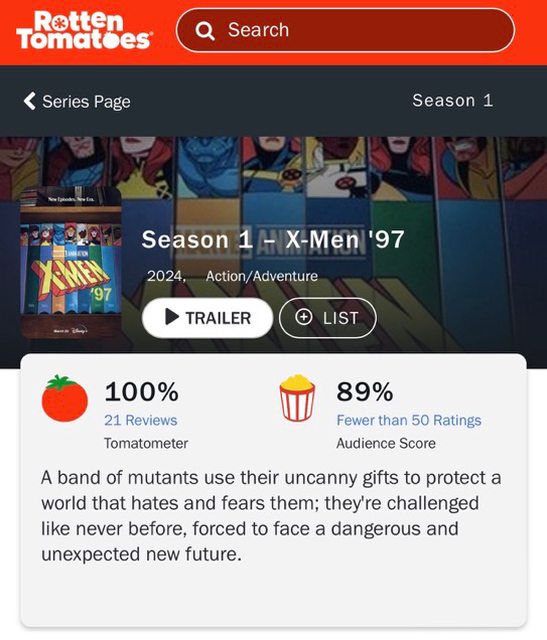Click the play triangle icon in TRAILER
The image size is (547, 640).
[172, 317]
